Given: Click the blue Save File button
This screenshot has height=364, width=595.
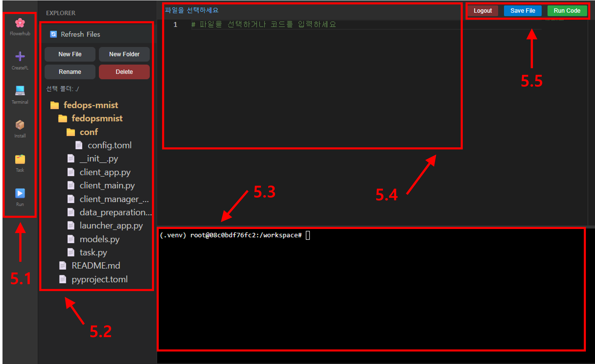Looking at the screenshot, I should pos(523,11).
